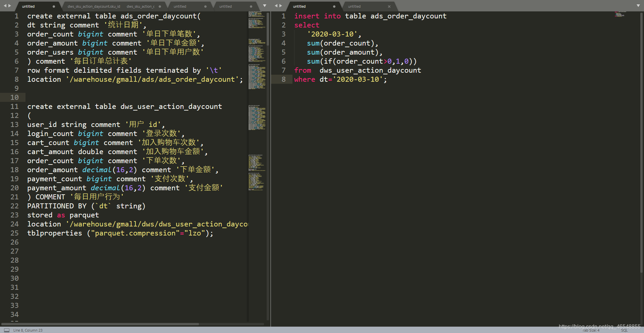This screenshot has height=333, width=644.
Task: Click the location '/warehouse/gmall/ads/ads_order_daycount' line
Action: pos(135,79)
